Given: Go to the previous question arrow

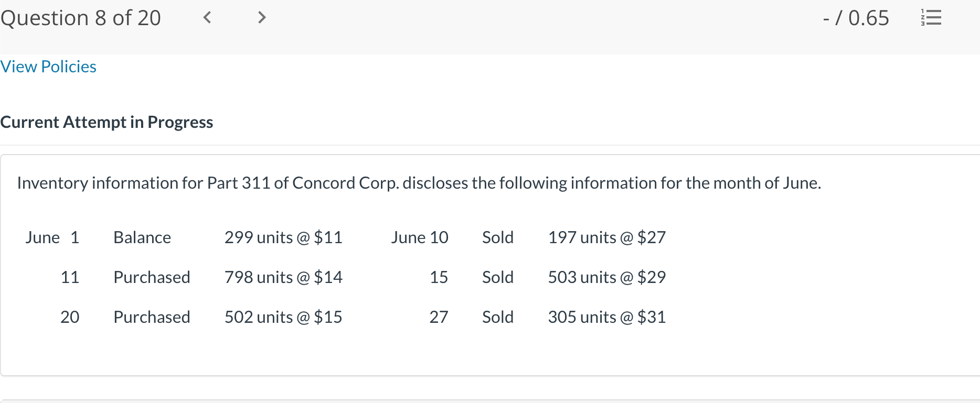Looking at the screenshot, I should pos(208,18).
